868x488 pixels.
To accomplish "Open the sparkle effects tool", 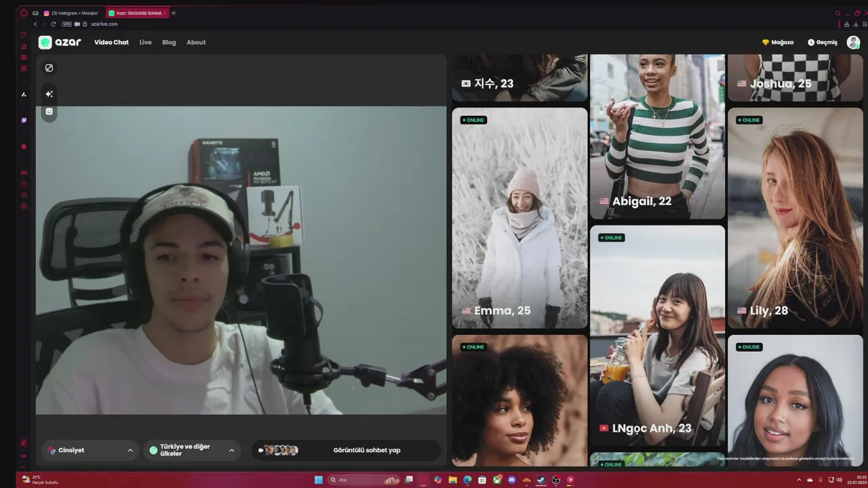I will click(49, 94).
